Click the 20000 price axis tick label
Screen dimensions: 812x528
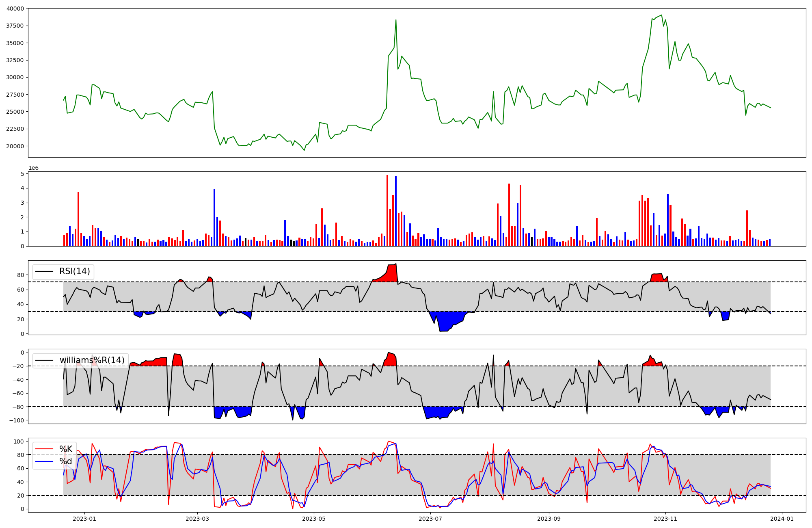(x=15, y=146)
